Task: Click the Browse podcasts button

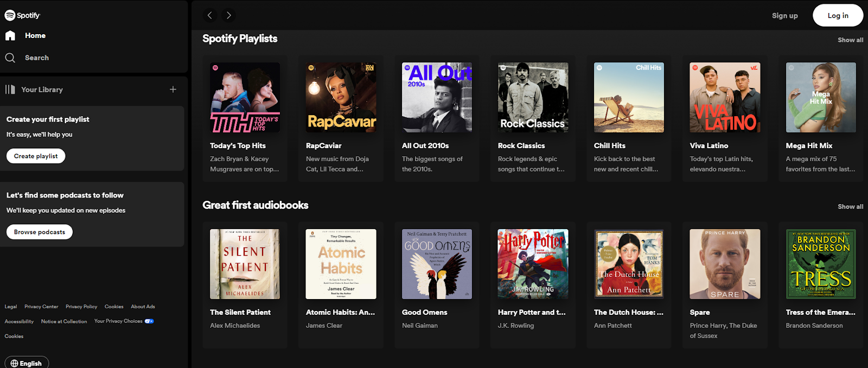Action: pyautogui.click(x=40, y=232)
